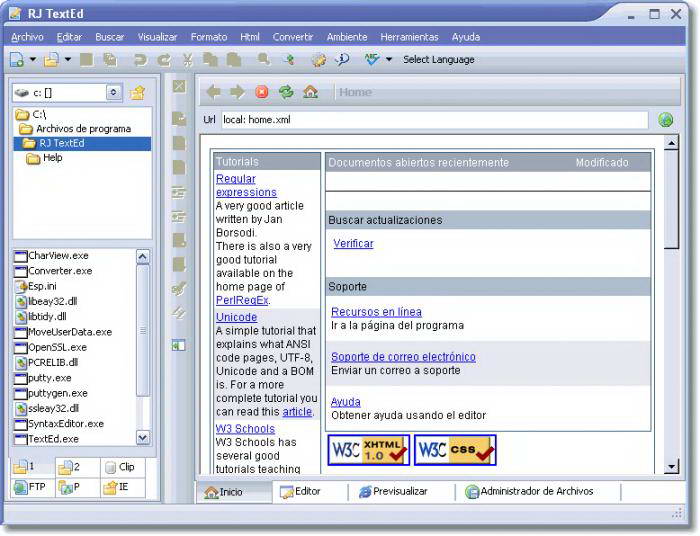Open the Archivo menu

coord(27,37)
